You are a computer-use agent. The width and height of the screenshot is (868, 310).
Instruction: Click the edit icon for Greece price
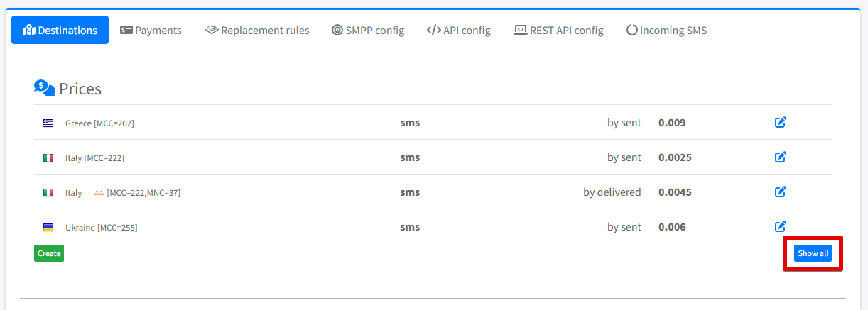780,123
